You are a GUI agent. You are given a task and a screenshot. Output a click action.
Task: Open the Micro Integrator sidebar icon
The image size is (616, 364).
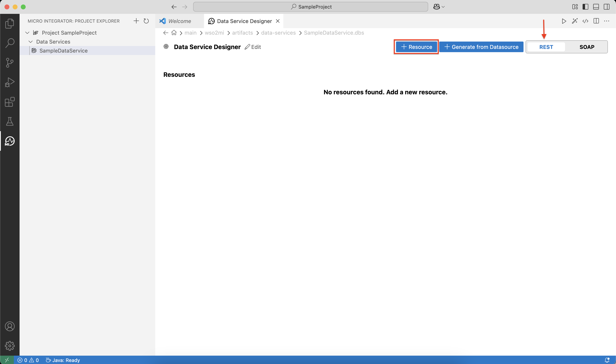[10, 141]
